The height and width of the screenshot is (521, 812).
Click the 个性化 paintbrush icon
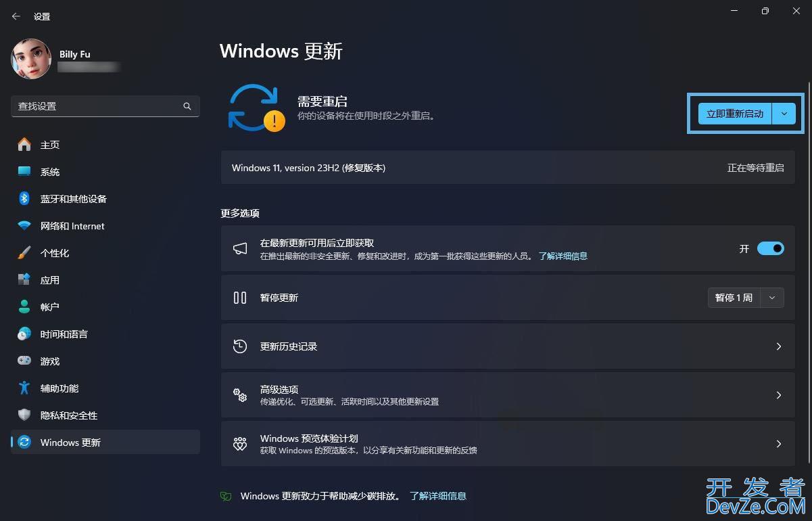point(24,252)
